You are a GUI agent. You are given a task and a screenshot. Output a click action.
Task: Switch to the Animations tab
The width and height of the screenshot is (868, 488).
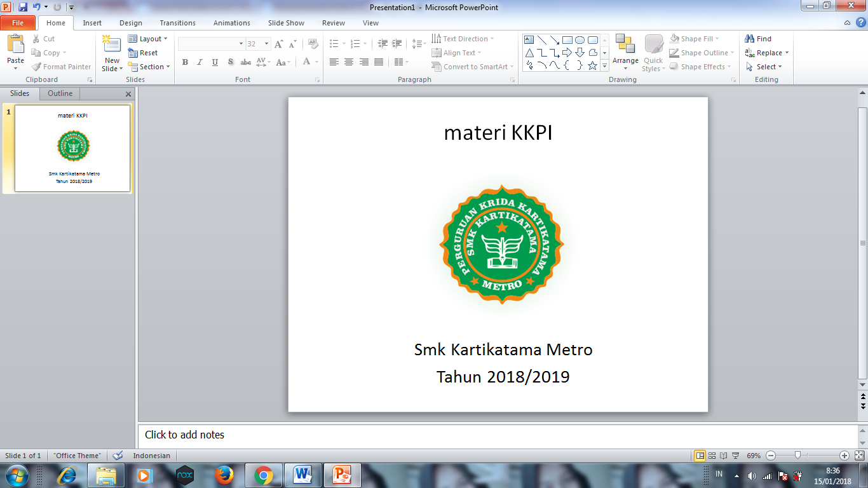pyautogui.click(x=231, y=23)
